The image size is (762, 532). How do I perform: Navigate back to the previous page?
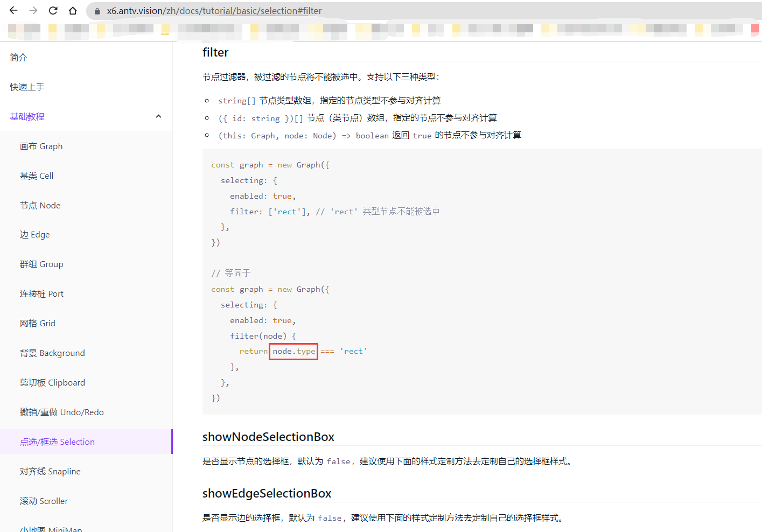tap(13, 10)
